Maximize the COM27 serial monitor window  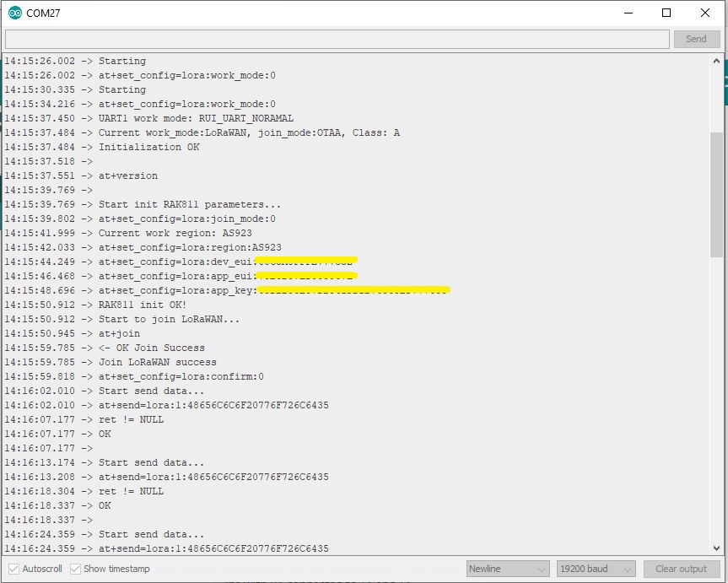coord(666,13)
